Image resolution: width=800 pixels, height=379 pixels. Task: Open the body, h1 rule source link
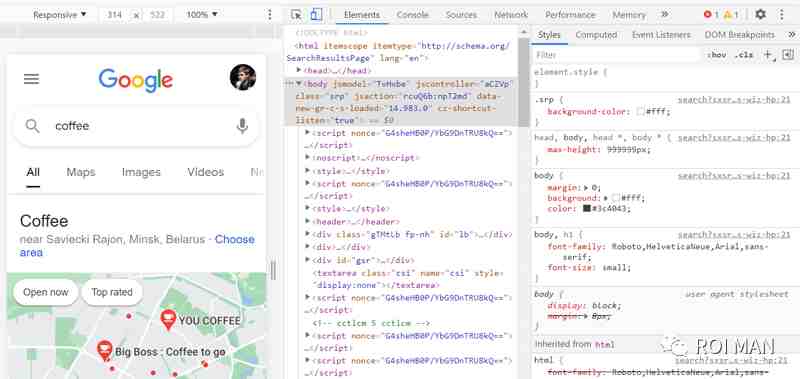734,236
